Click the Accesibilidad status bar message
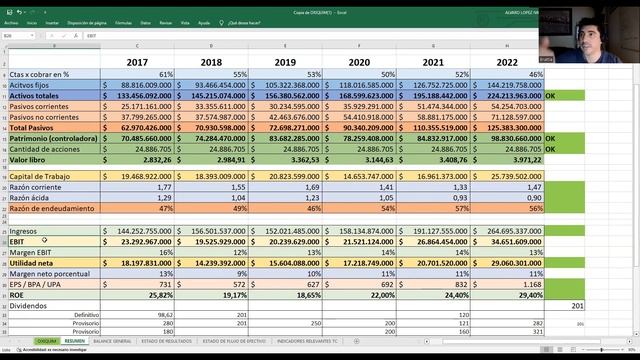Image resolution: width=640 pixels, height=360 pixels. (51, 350)
